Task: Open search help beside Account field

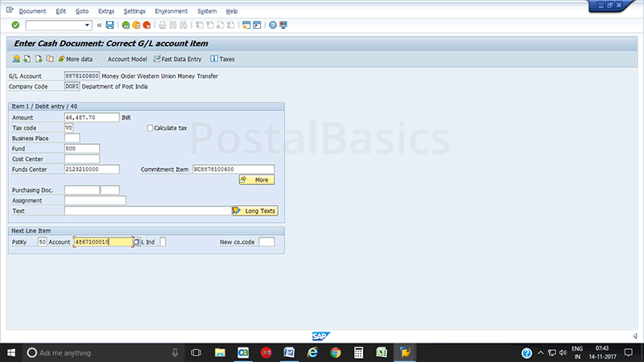Action: [x=136, y=241]
